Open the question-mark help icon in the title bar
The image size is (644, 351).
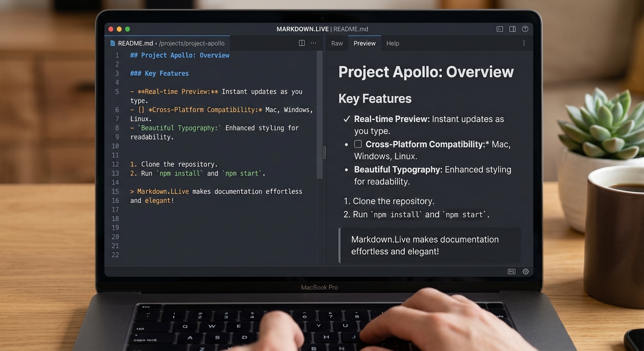[525, 29]
